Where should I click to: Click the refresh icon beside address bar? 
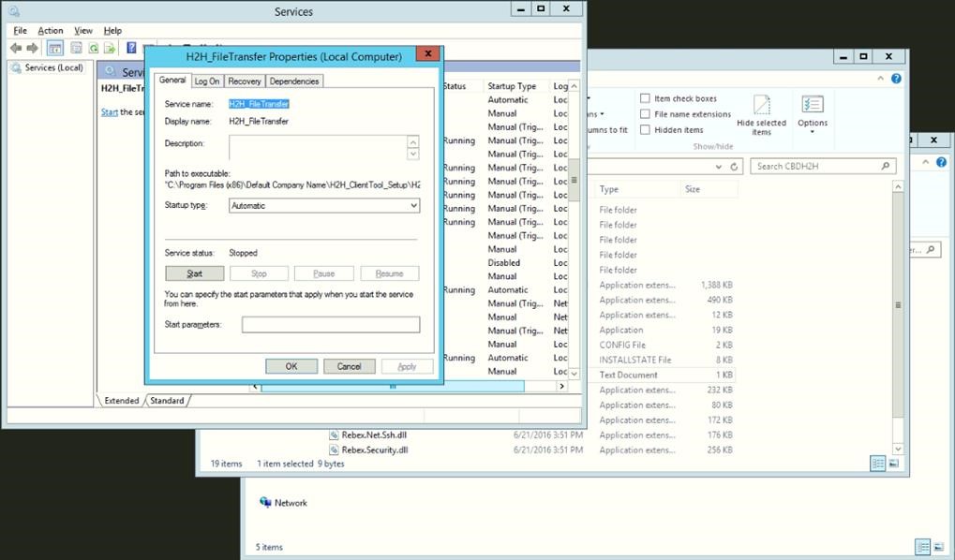coord(734,166)
